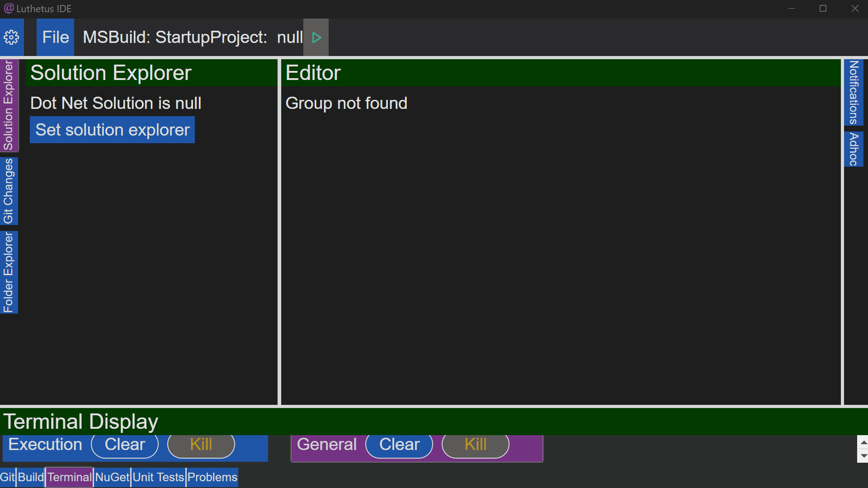Open the Settings gear menu

coord(11,37)
